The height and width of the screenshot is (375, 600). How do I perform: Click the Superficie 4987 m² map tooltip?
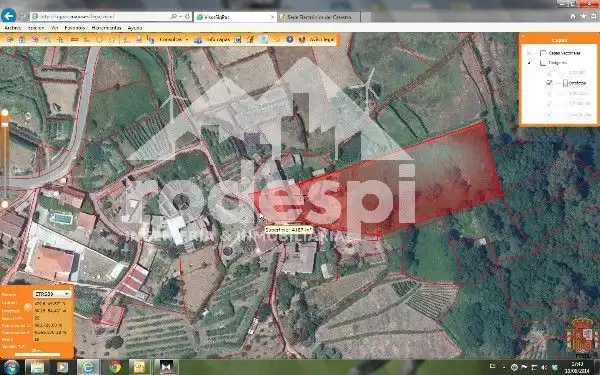coord(289,230)
